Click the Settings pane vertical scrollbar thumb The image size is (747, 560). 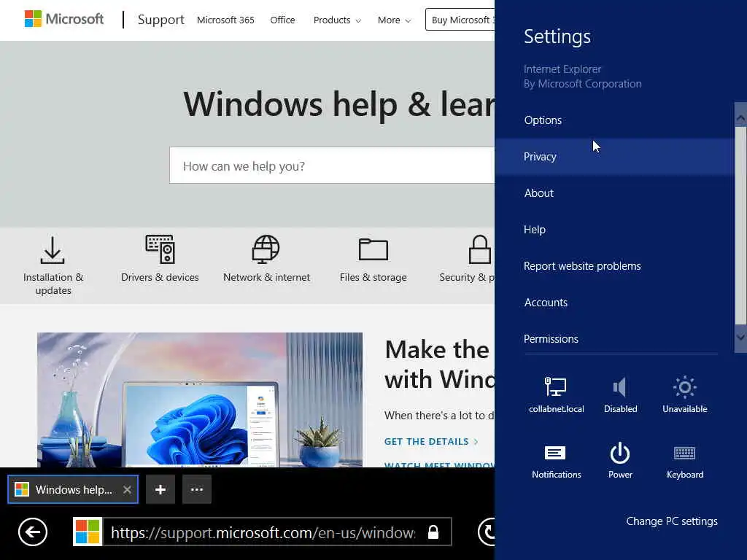tap(740, 225)
